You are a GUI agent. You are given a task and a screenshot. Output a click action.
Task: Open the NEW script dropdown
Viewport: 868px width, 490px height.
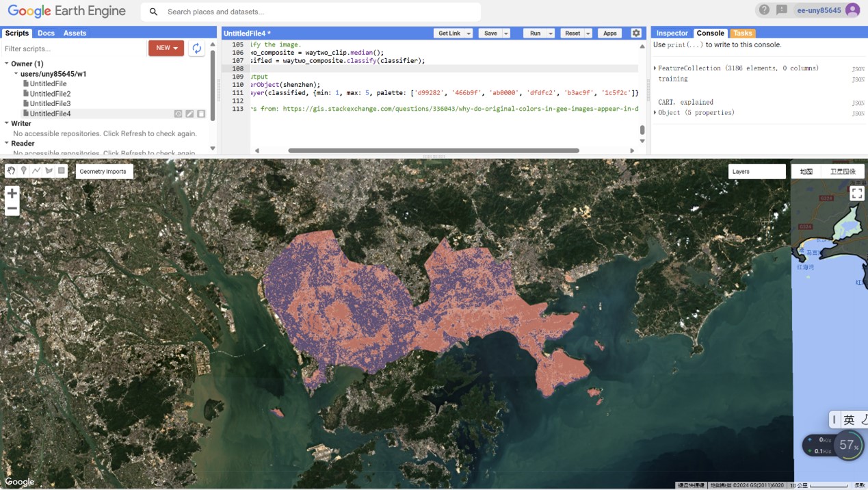(166, 48)
